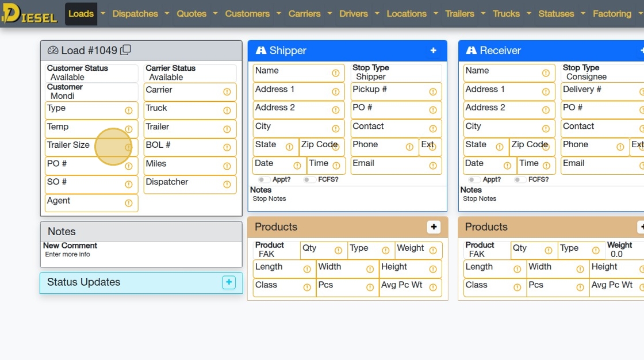Click the Shipper Product FAK field
The height and width of the screenshot is (360, 644).
pos(277,250)
